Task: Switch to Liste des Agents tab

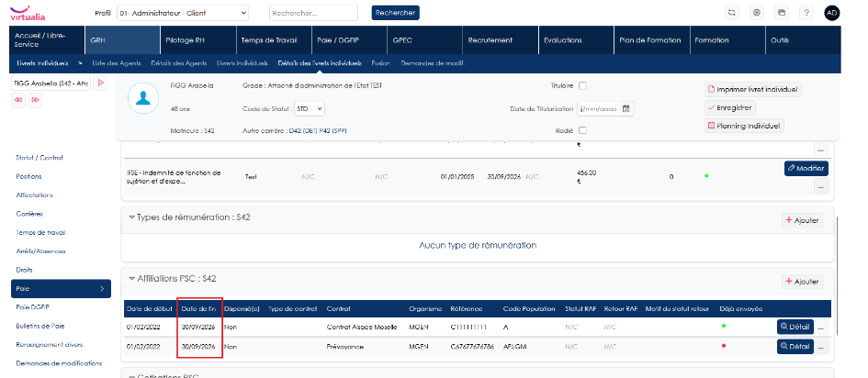Action: pyautogui.click(x=117, y=63)
